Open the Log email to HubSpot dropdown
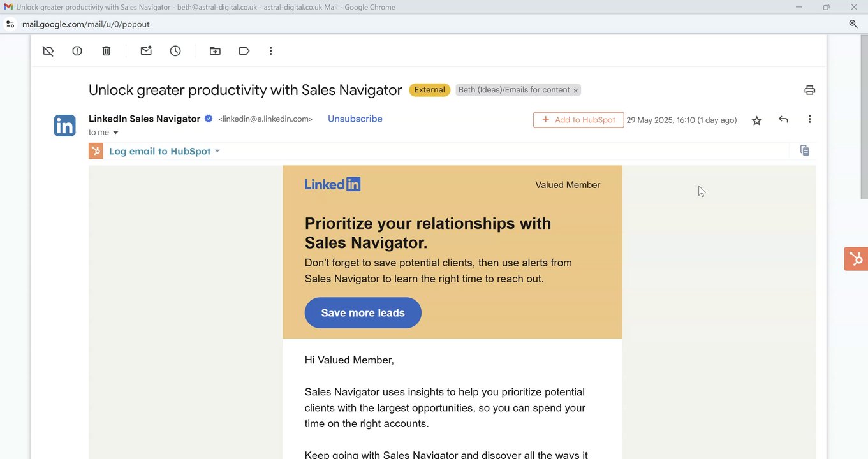 217,151
